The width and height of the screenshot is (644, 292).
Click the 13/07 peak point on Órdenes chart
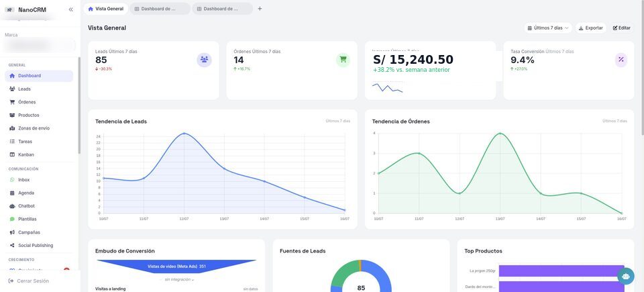point(500,134)
